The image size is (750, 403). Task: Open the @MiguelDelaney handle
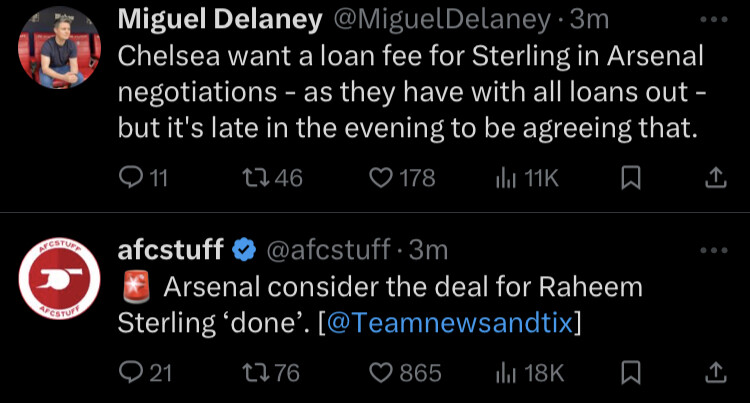pos(441,20)
